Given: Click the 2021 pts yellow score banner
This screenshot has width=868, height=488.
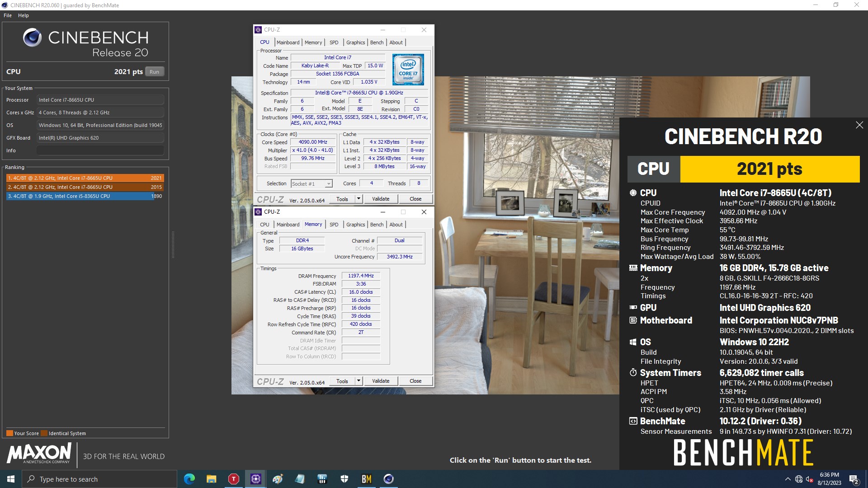Looking at the screenshot, I should (x=769, y=169).
